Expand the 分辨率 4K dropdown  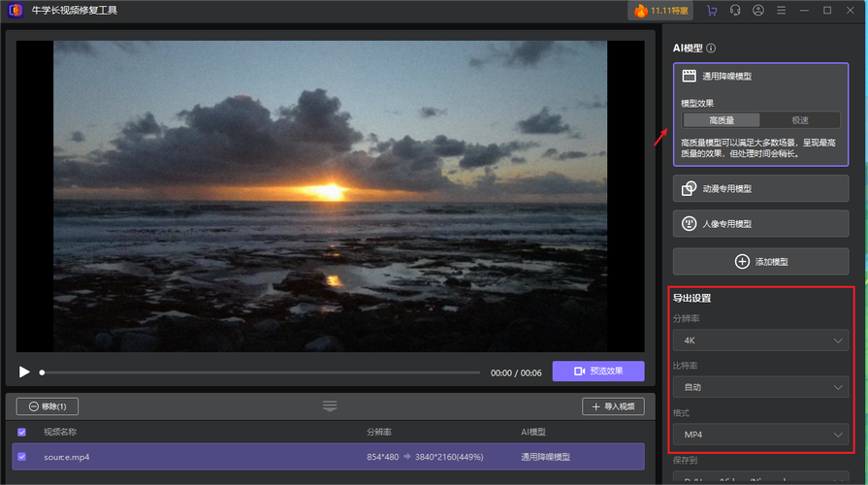click(760, 340)
